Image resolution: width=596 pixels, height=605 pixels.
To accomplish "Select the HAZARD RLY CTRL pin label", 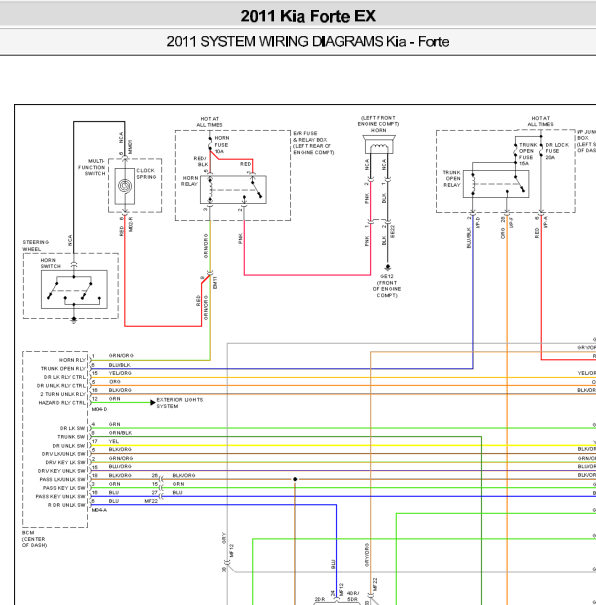I will (x=62, y=403).
